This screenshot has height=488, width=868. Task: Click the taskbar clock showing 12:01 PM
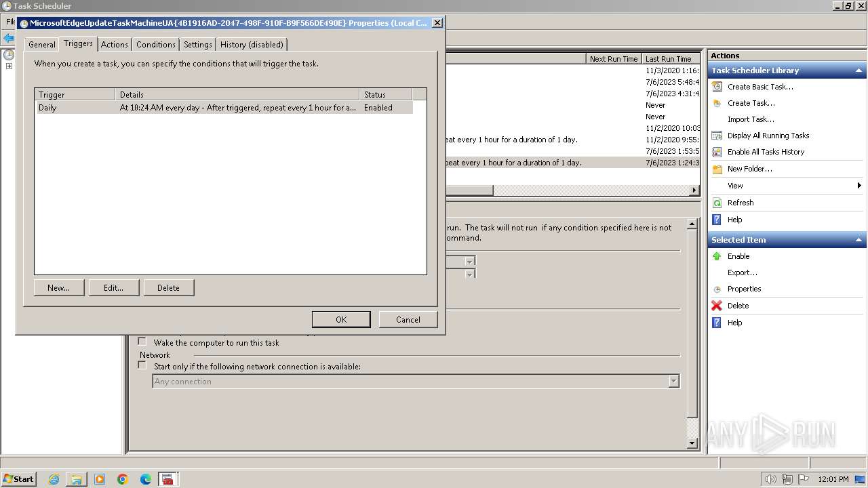coord(833,479)
